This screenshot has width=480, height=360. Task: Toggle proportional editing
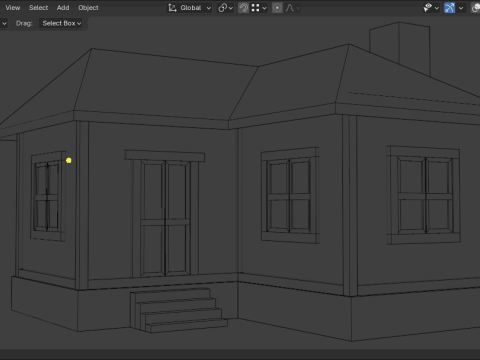tap(277, 8)
